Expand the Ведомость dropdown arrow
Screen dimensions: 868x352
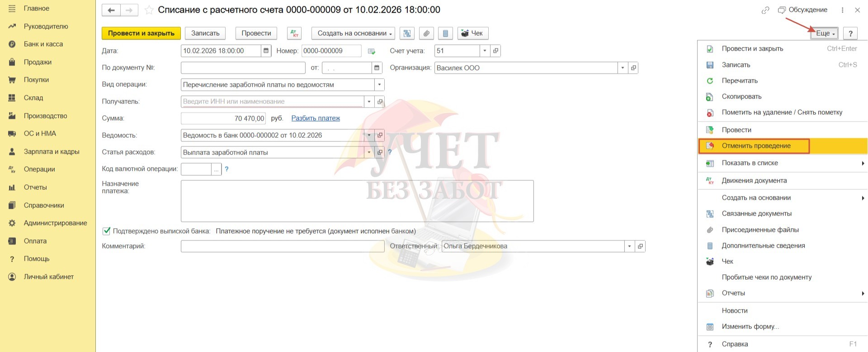coord(369,135)
